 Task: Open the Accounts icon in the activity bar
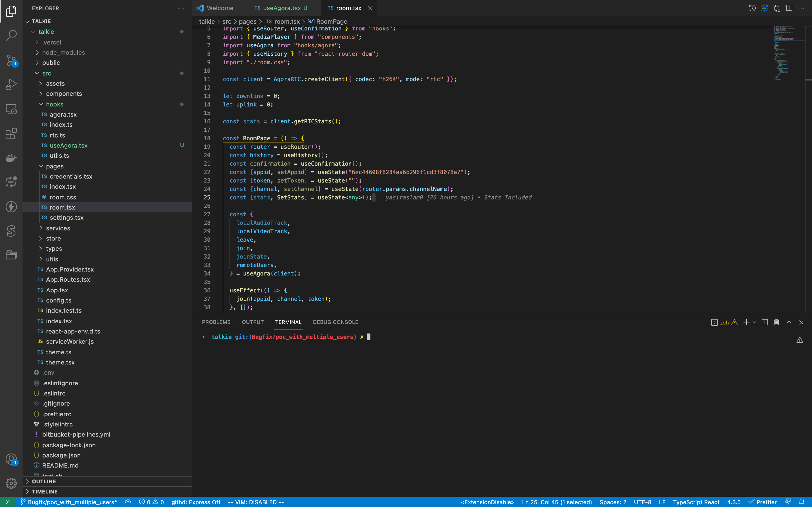(11, 459)
